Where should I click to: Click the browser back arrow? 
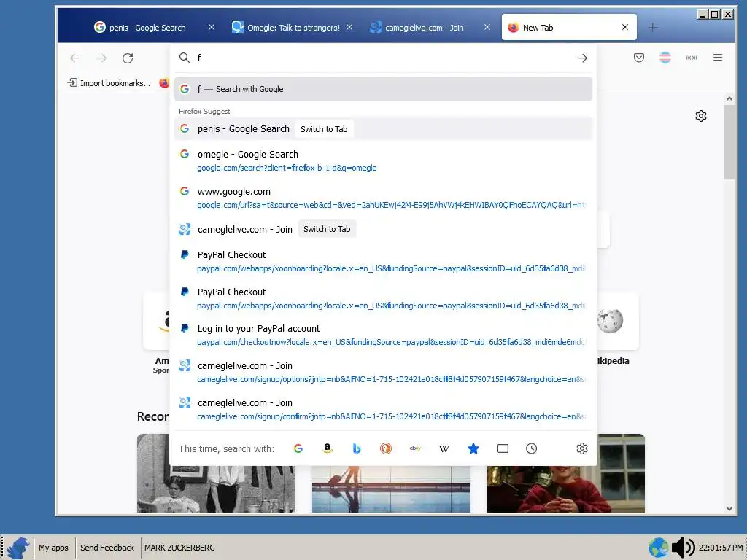pyautogui.click(x=75, y=58)
